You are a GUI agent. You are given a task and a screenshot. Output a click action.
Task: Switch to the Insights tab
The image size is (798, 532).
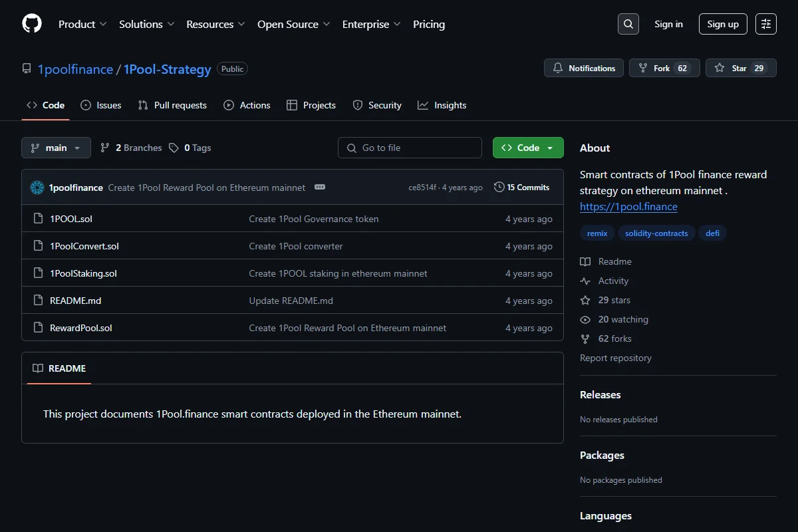[442, 105]
